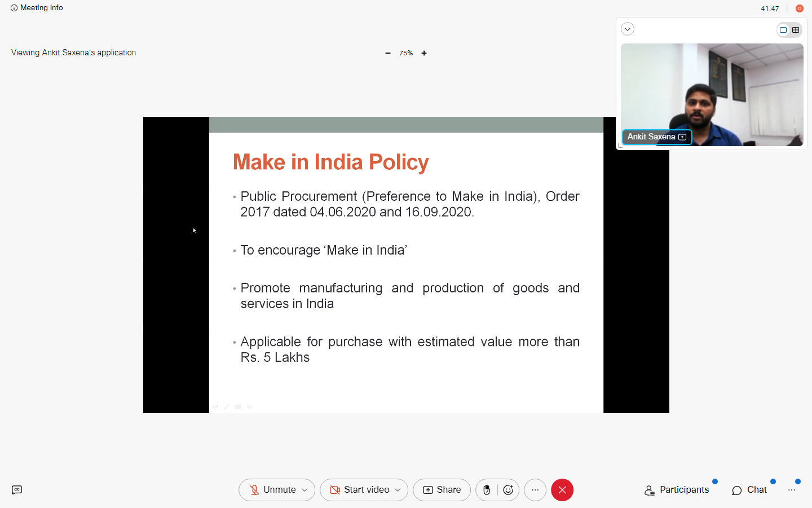Click the red recording indicator icon

(799, 8)
